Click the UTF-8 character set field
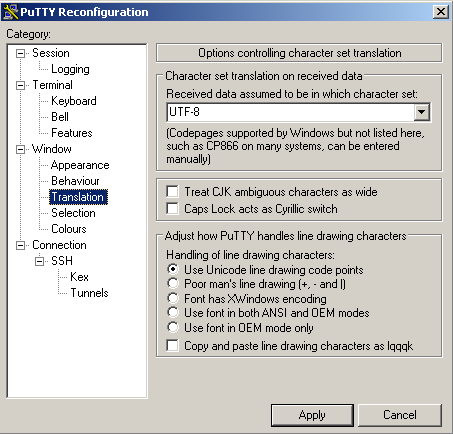453x434 pixels. [290, 112]
